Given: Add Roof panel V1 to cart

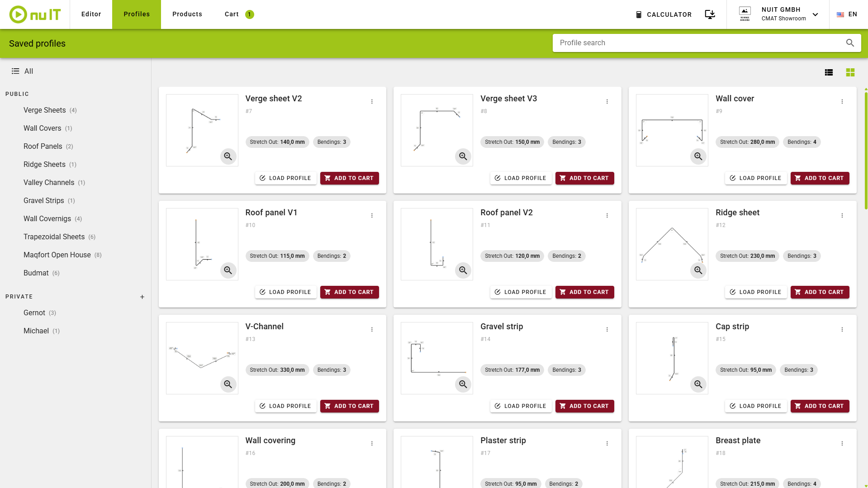Looking at the screenshot, I should click(x=349, y=292).
